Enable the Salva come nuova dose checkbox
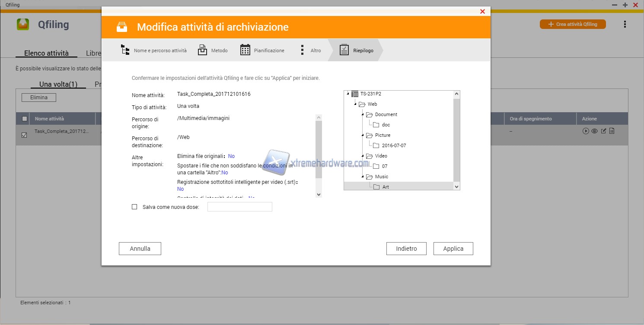This screenshot has height=325, width=644. (x=134, y=207)
